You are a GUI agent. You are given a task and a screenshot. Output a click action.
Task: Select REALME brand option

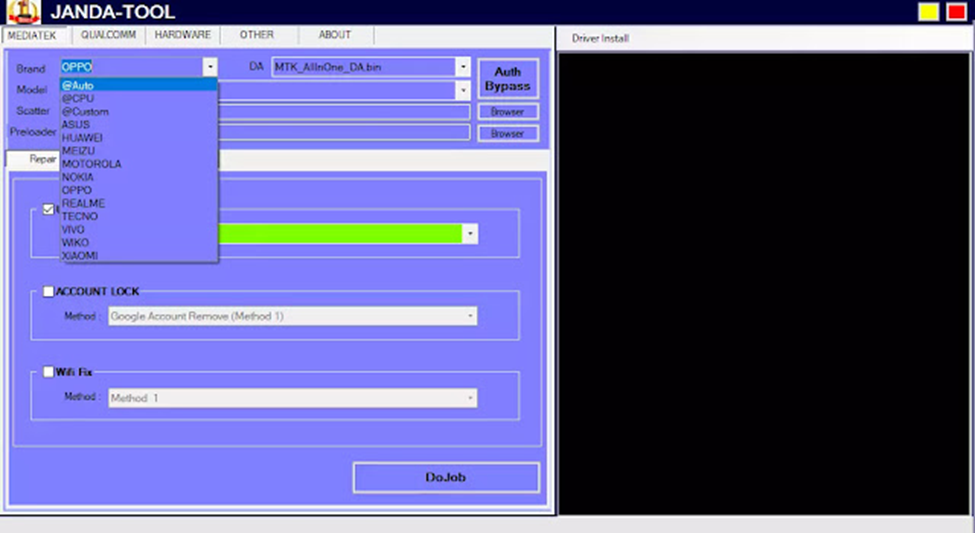139,203
